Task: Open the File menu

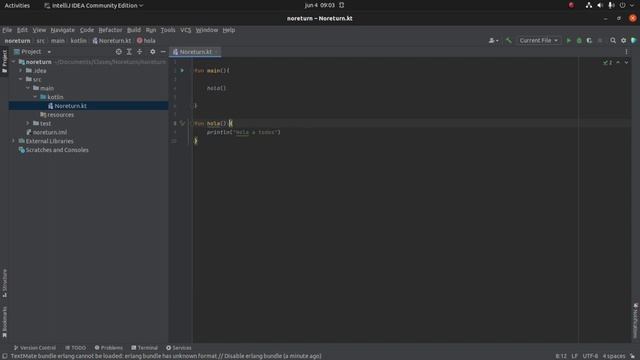Action: [x=7, y=30]
